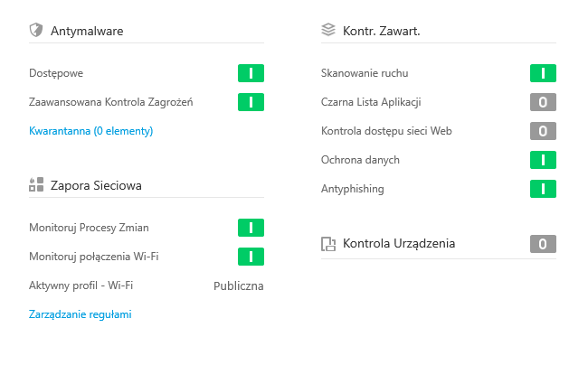Click the Kontrola Urządzenia device icon
588x365 pixels.
(328, 244)
